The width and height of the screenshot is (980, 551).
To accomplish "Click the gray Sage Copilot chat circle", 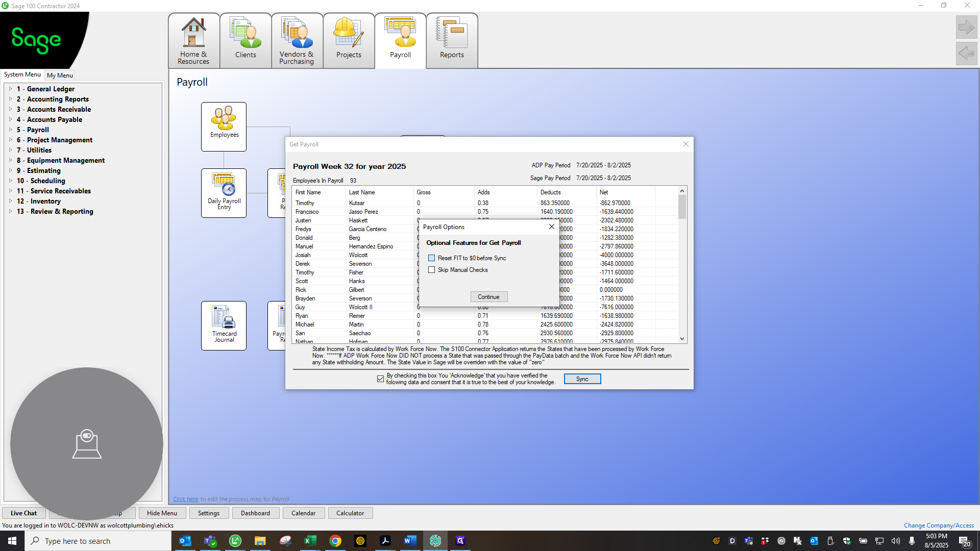I will (x=87, y=444).
